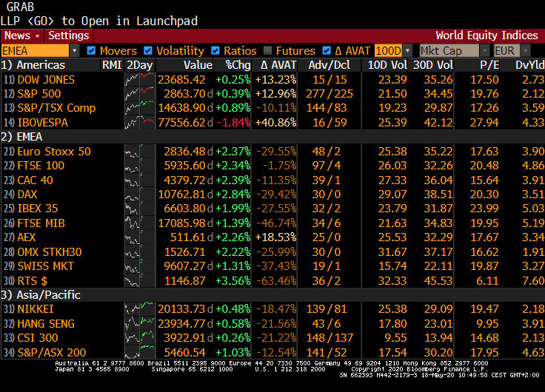Screen dimensions: 545x392
Task: Open the OMX STKH30 index
Action: [50, 252]
